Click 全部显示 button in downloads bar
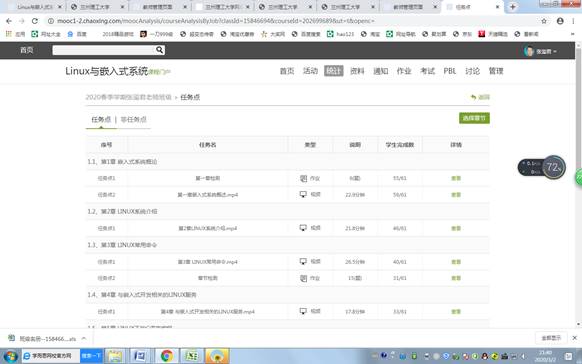This screenshot has height=364, width=582. 551,338
